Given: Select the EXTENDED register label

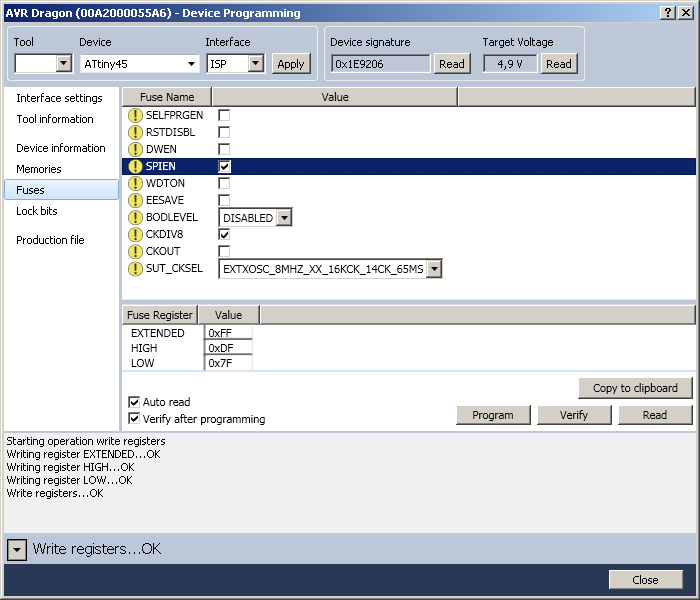Looking at the screenshot, I should pos(158,333).
